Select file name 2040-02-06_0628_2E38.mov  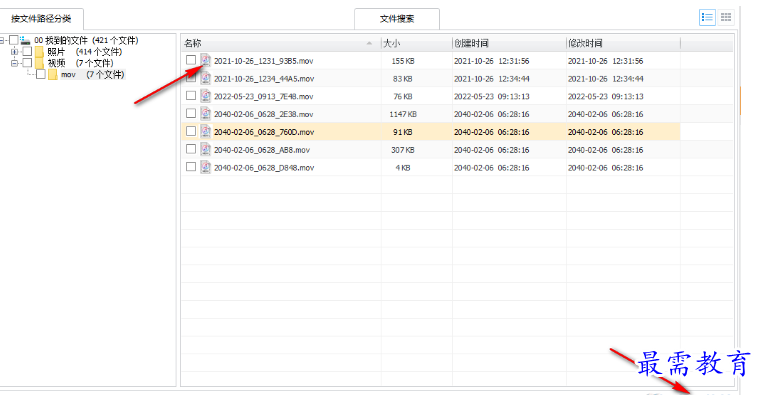coord(264,114)
